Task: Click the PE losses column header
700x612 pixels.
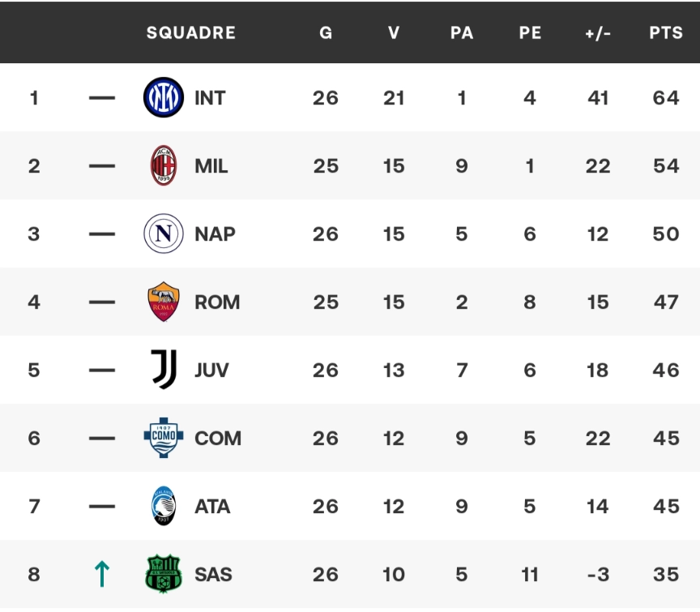Action: [x=530, y=33]
